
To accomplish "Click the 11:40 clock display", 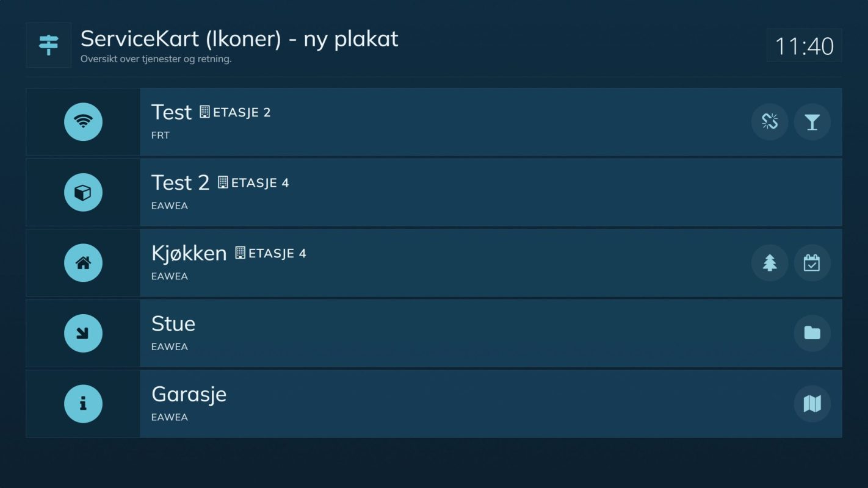I will (804, 46).
